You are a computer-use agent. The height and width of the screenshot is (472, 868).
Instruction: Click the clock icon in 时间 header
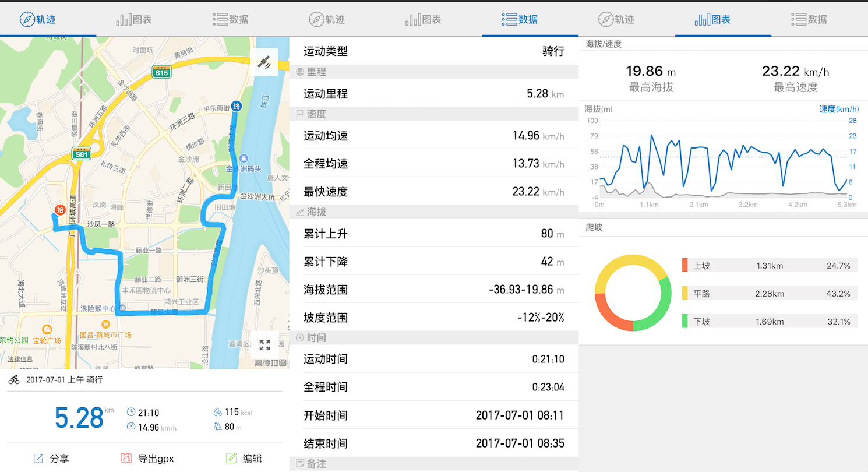(300, 338)
